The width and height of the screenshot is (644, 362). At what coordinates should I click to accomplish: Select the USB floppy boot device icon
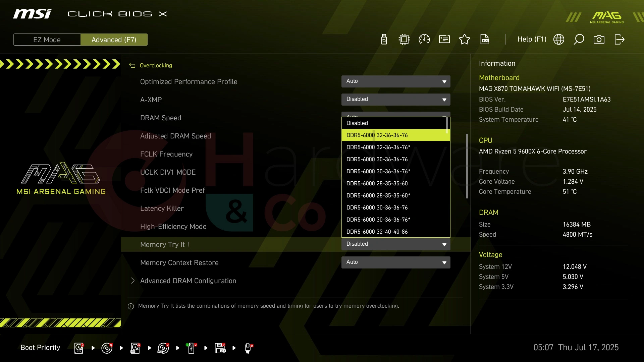pos(220,348)
